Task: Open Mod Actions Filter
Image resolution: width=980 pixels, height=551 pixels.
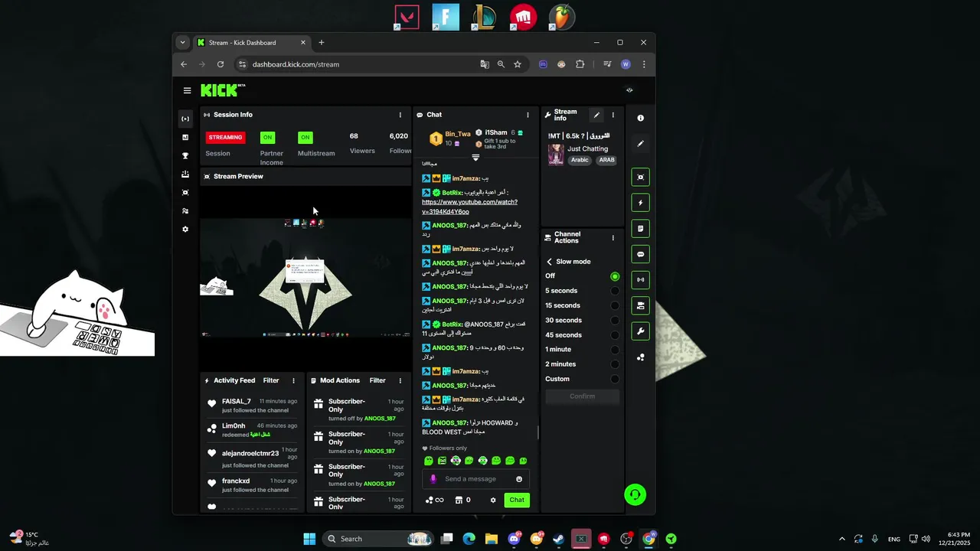Action: coord(377,380)
